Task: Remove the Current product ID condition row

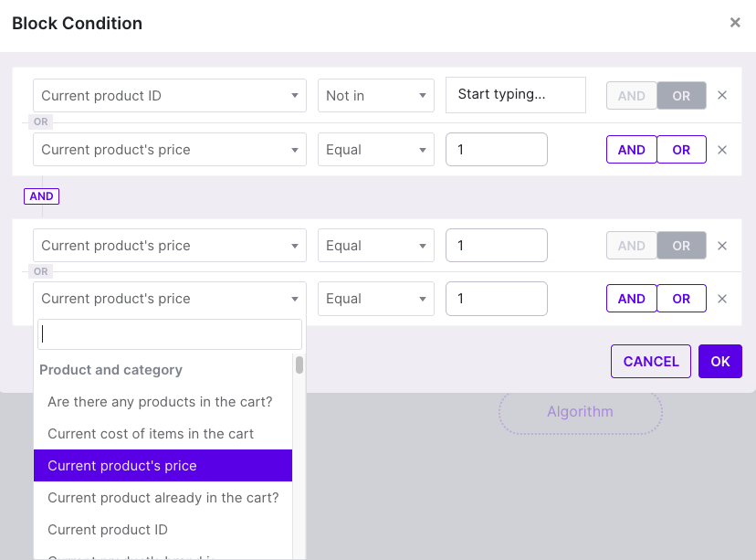Action: [721, 96]
